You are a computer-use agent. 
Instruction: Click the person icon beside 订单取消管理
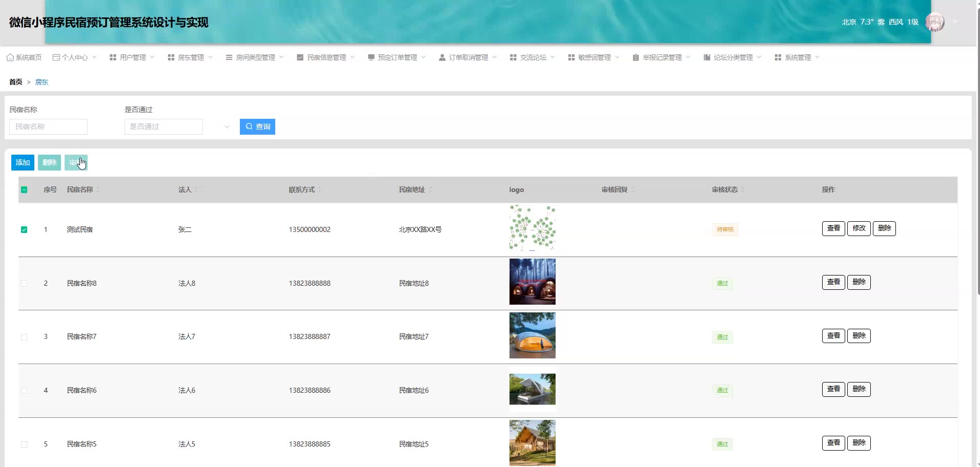442,57
